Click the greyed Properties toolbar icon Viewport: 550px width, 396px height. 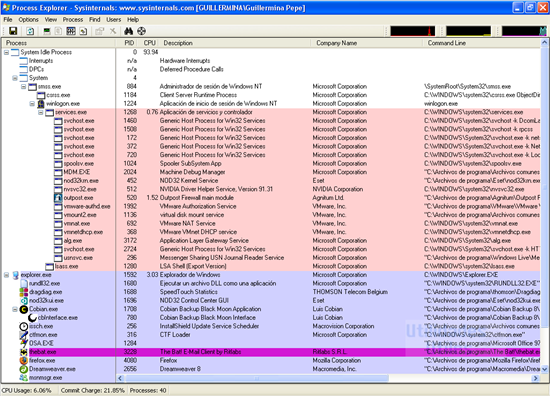[x=100, y=31]
